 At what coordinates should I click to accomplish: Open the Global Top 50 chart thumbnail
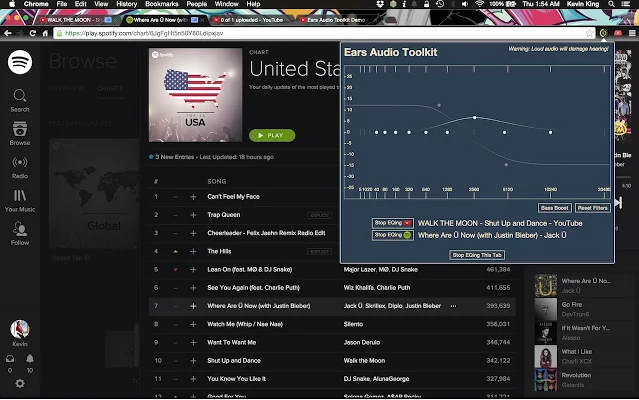(94, 194)
